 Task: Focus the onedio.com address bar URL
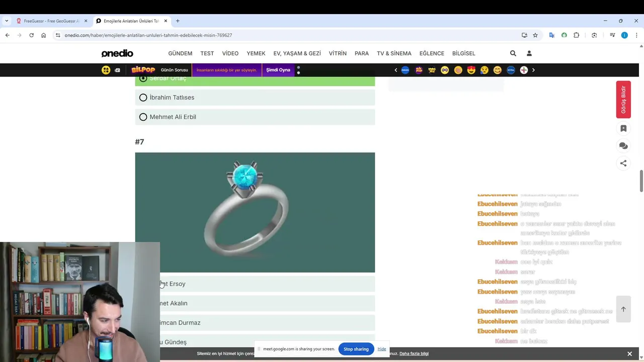coord(148,35)
